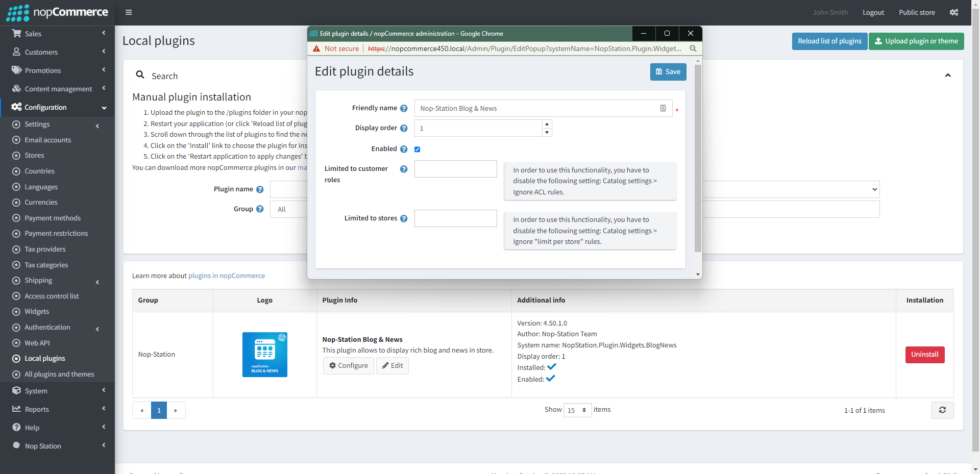Click the icon inside Friendly name field
980x474 pixels.
coord(663,108)
